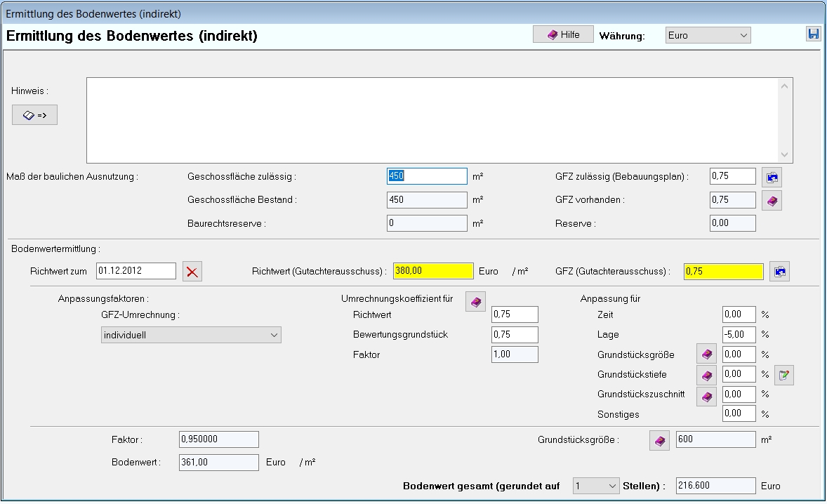Open book icon left of Grundstücksgröße 600 field

click(659, 441)
